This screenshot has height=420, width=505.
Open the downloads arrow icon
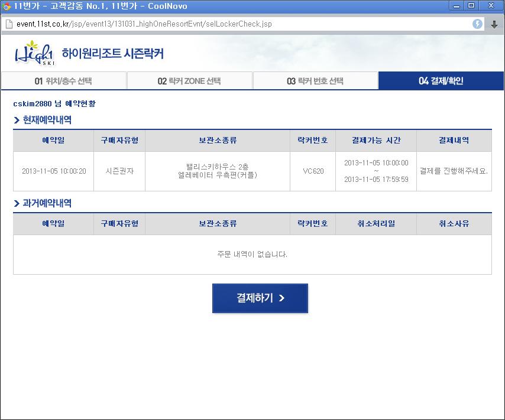(494, 24)
